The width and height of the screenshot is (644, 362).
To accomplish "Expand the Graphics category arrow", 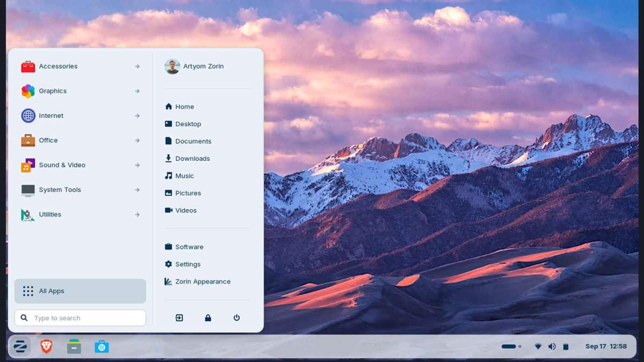I will point(137,91).
